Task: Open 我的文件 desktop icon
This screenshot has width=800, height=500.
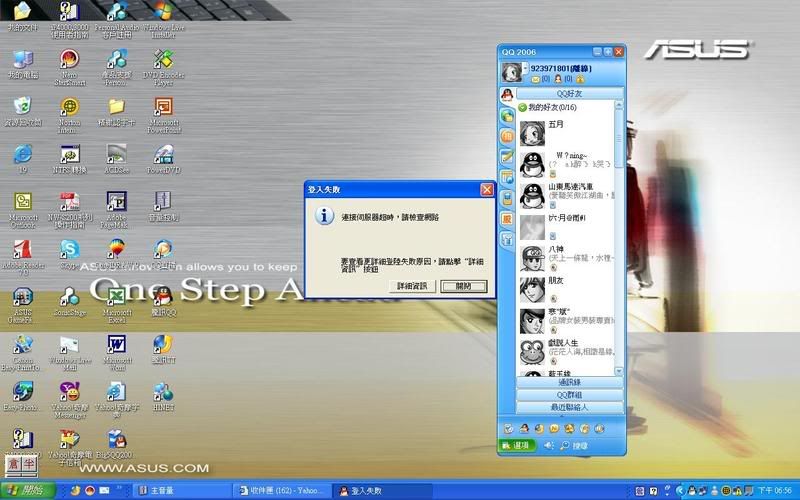Action: (22, 16)
